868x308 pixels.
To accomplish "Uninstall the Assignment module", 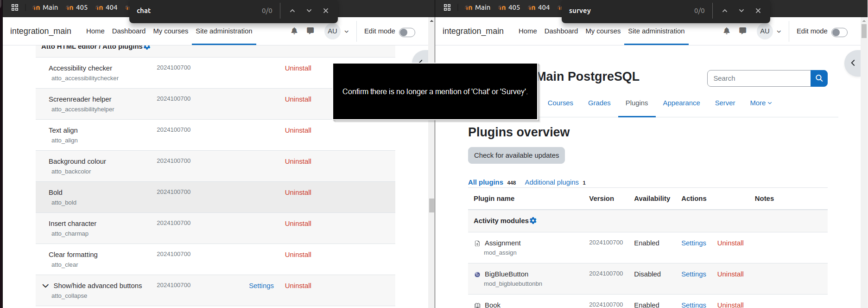I will pos(730,243).
